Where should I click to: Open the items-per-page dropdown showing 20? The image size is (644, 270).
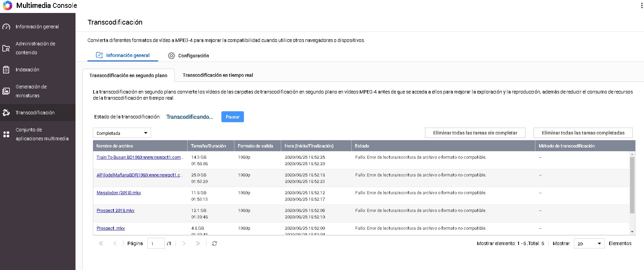click(x=589, y=243)
